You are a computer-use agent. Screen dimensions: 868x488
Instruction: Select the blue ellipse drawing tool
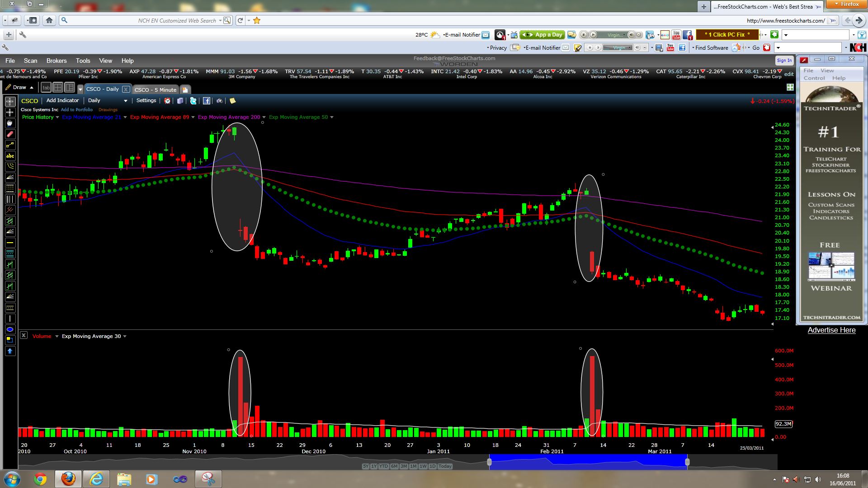pos(10,329)
